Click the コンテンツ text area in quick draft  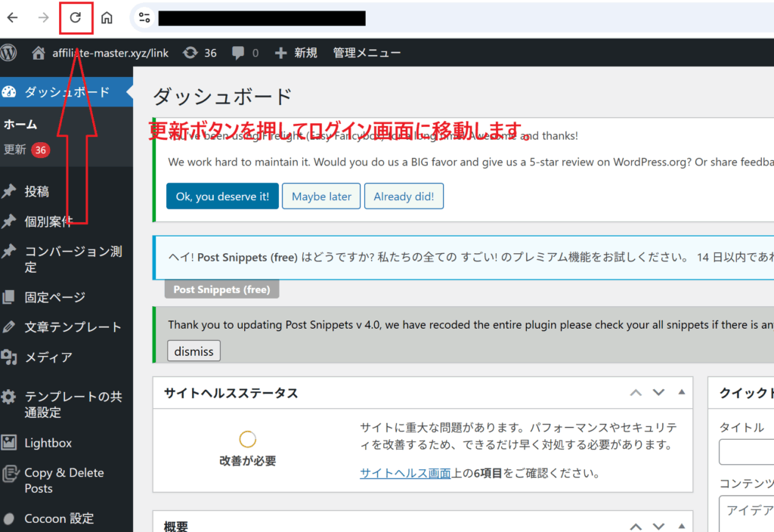coord(746,513)
